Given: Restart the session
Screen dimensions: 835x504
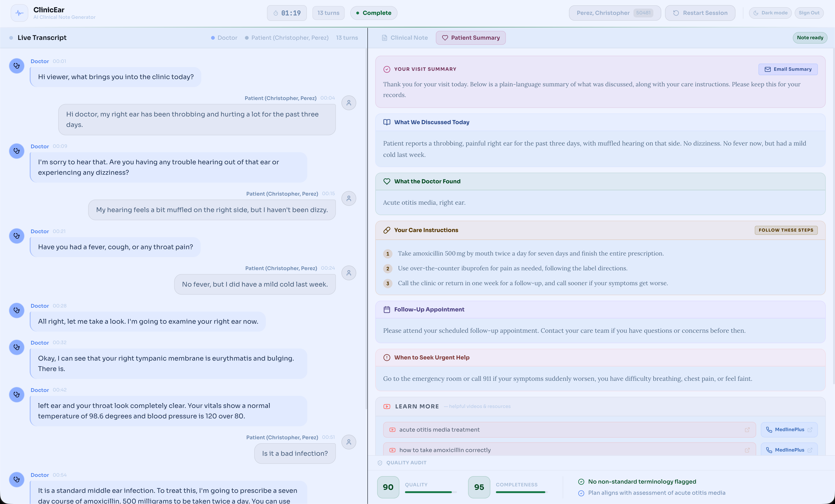Looking at the screenshot, I should click(700, 13).
